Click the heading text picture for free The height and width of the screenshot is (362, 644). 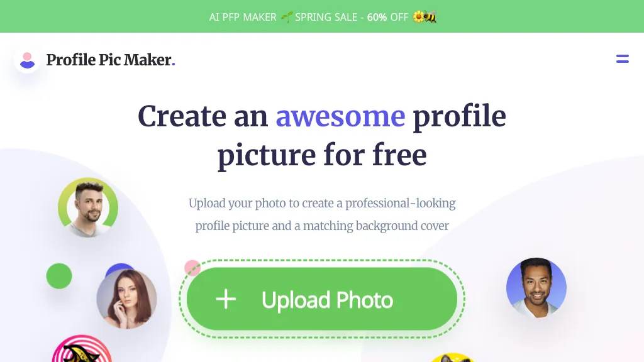click(322, 155)
